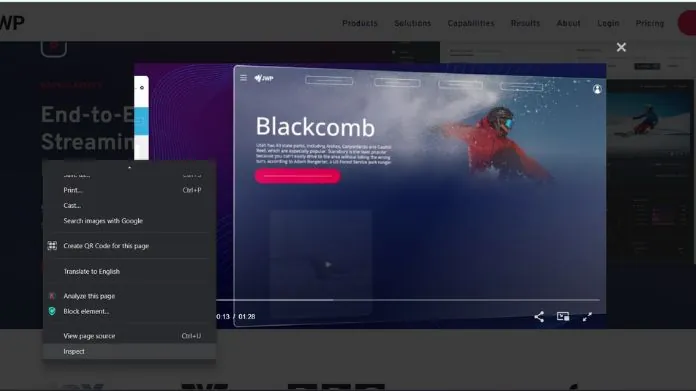Viewport: 696px width, 391px height.
Task: Enter fullscreen with the expand icon
Action: click(x=587, y=316)
